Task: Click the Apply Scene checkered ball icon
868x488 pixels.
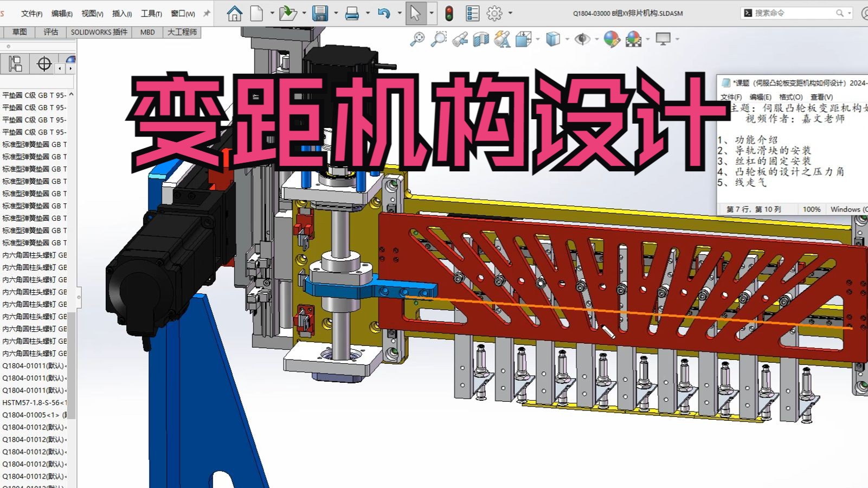Action: 633,39
